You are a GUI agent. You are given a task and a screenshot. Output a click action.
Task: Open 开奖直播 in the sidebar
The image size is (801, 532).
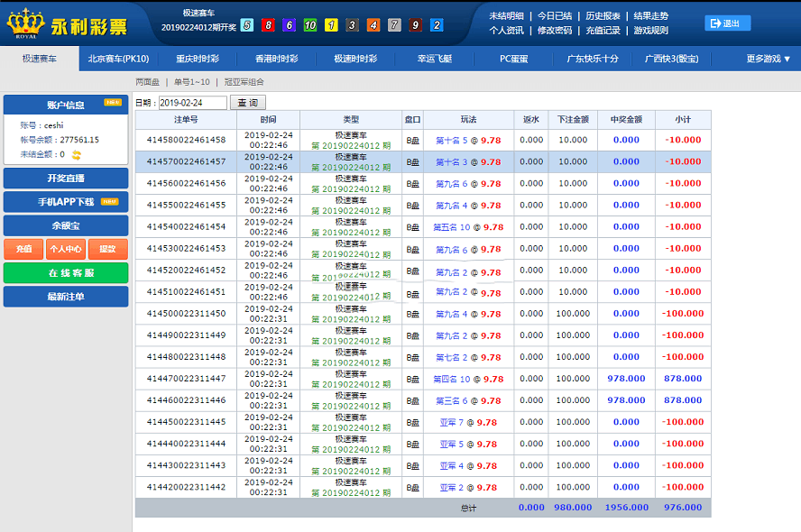coord(66,179)
